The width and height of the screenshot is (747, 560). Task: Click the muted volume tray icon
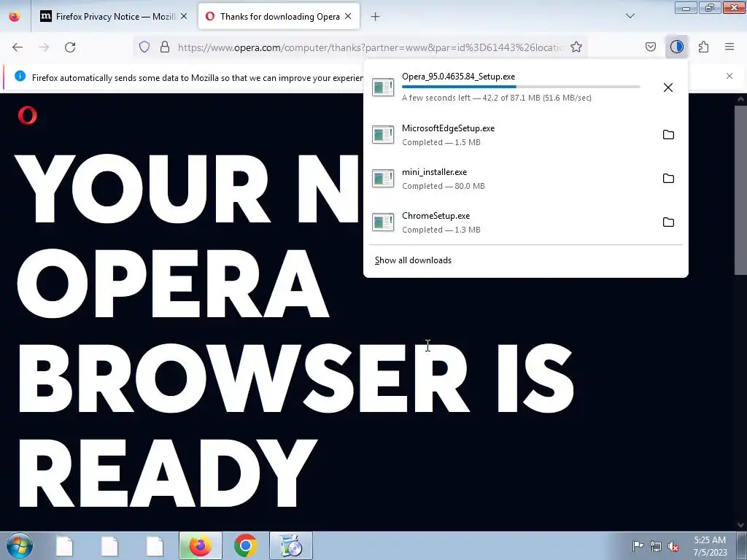[x=673, y=546]
